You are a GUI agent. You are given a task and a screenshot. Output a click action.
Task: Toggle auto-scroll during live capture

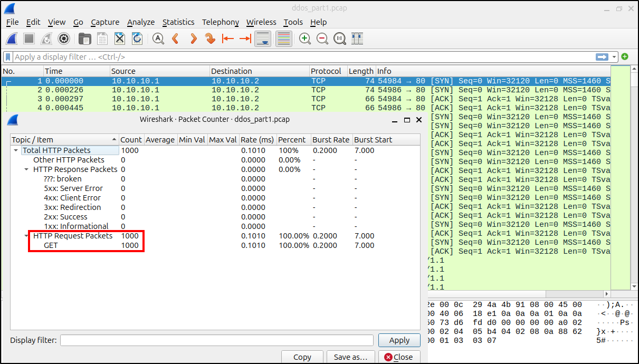[263, 39]
